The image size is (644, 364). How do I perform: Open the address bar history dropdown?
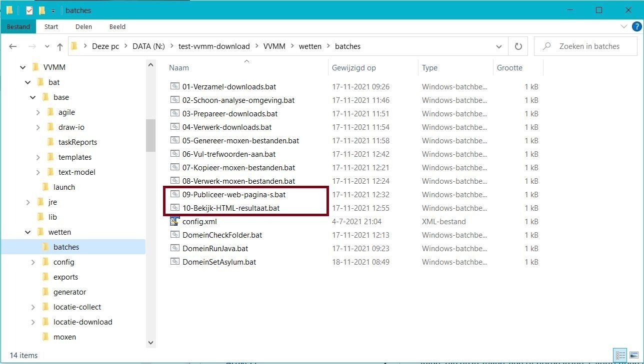coord(498,46)
